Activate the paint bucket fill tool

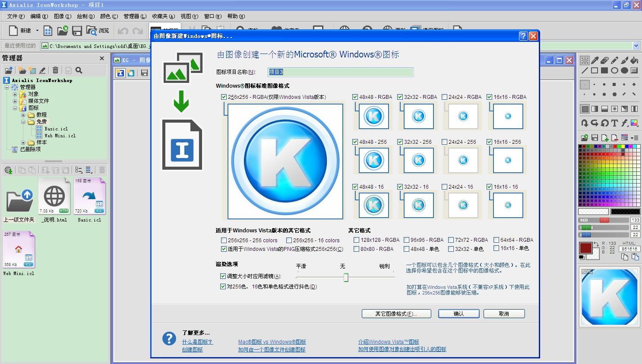[x=634, y=60]
